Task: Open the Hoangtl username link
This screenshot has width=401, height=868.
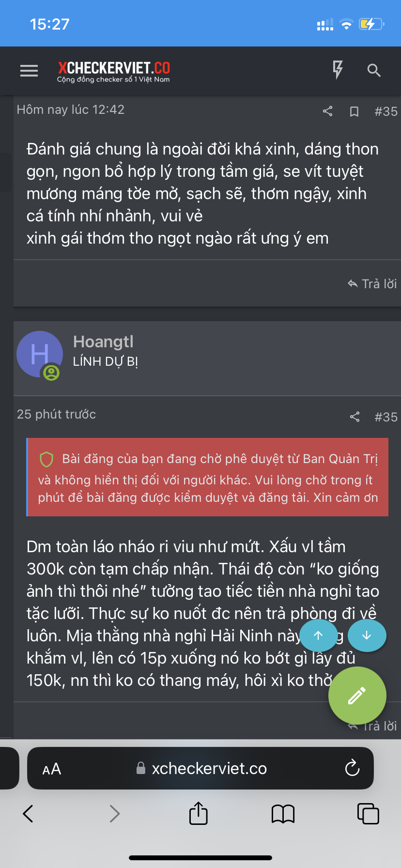Action: pyautogui.click(x=103, y=341)
